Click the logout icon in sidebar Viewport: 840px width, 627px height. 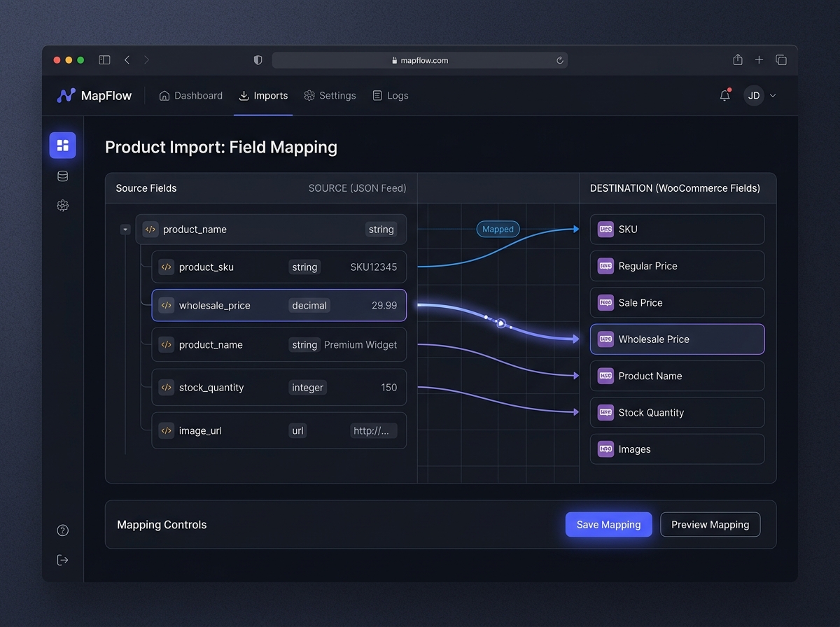[62, 560]
